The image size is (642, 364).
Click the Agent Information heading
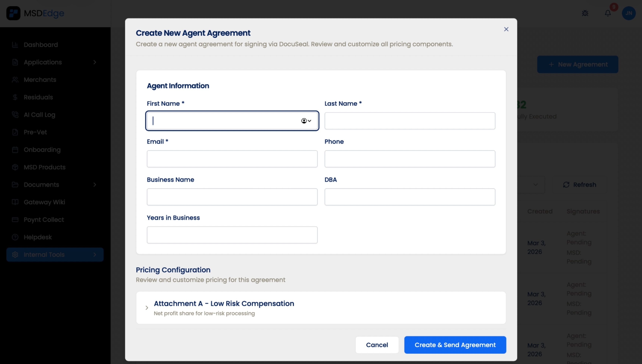(178, 86)
